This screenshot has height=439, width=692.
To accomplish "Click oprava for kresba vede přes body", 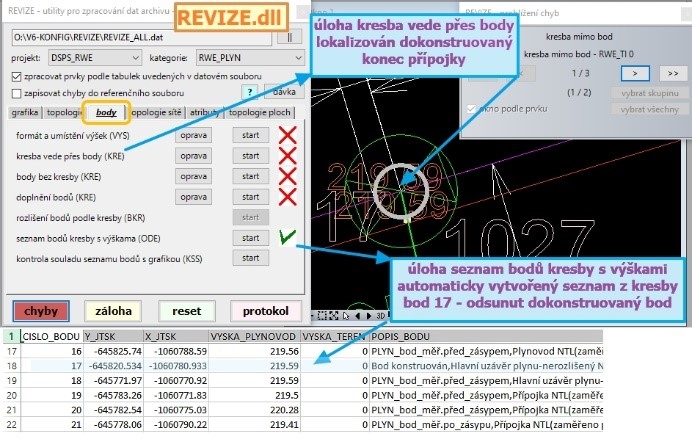I will point(193,156).
